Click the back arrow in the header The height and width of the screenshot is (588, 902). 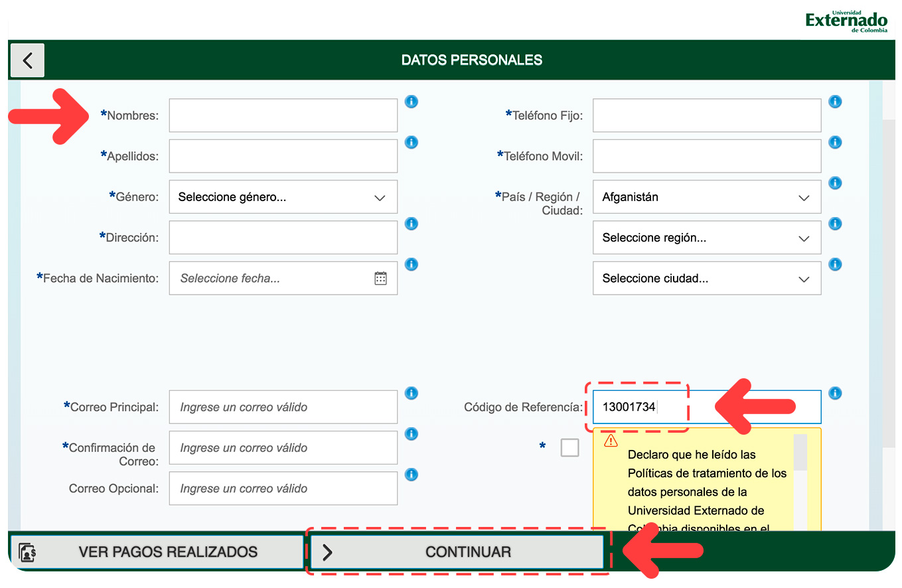pos(27,60)
